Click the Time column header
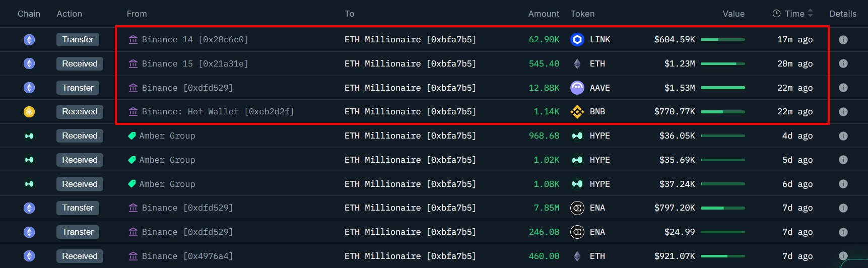Image resolution: width=868 pixels, height=268 pixels. 794,14
